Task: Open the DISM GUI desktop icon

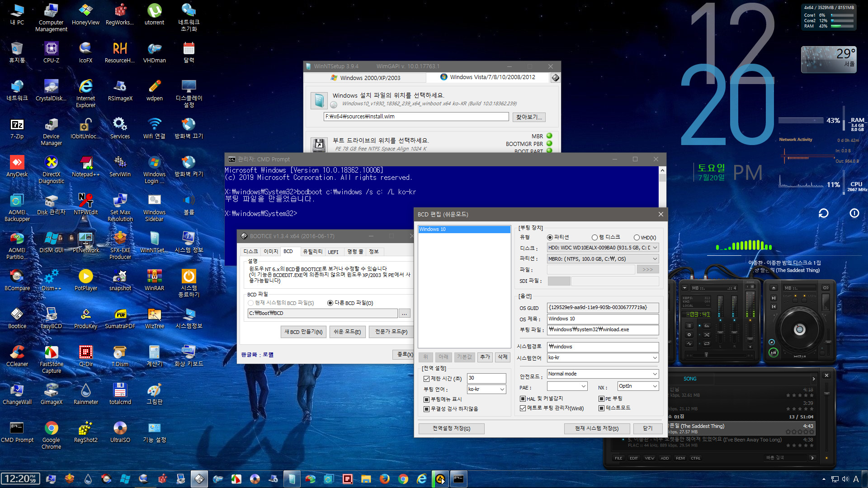Action: [x=51, y=242]
